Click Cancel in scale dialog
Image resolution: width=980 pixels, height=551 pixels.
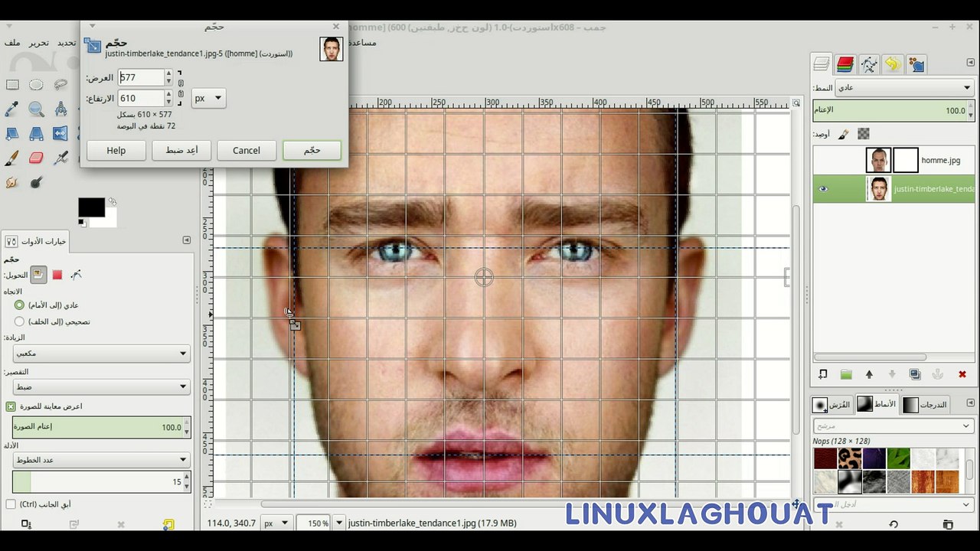pyautogui.click(x=247, y=150)
